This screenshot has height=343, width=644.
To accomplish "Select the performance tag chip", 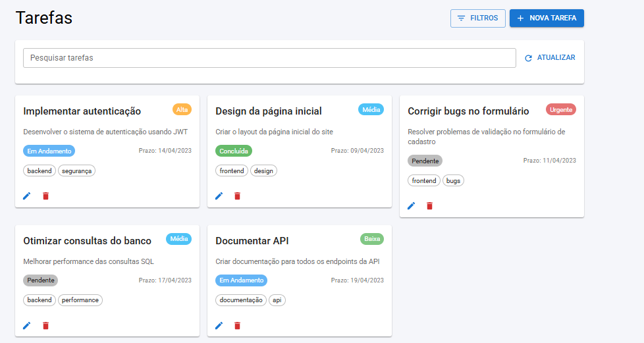I will tap(80, 300).
